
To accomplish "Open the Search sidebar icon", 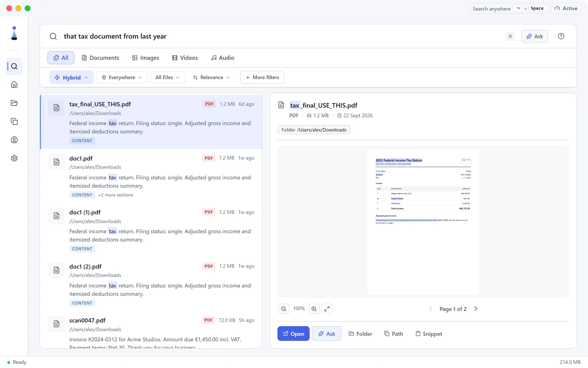I will (14, 66).
